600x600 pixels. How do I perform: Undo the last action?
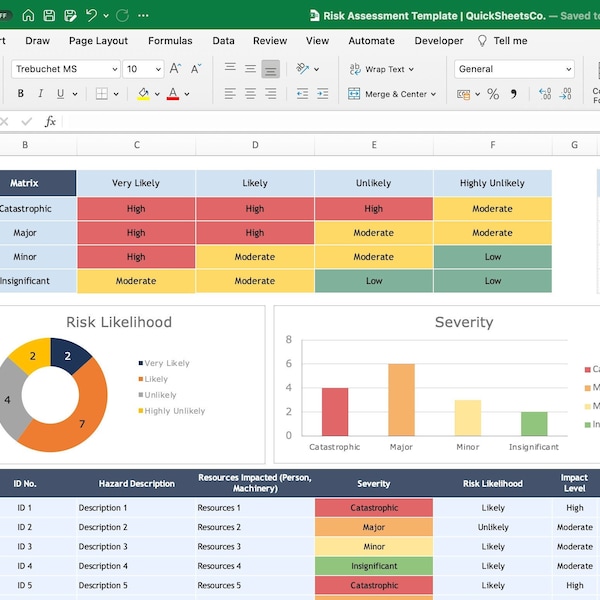(91, 15)
